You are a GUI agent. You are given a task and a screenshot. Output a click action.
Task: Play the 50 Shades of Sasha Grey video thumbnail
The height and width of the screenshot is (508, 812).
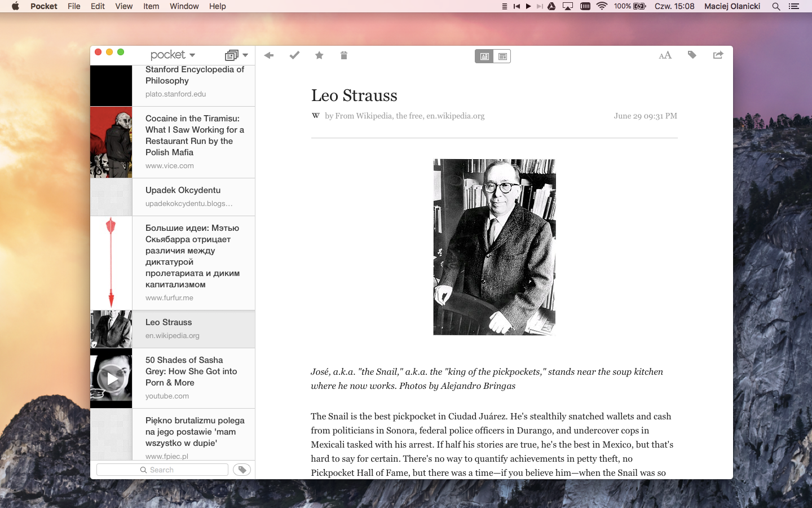click(111, 379)
